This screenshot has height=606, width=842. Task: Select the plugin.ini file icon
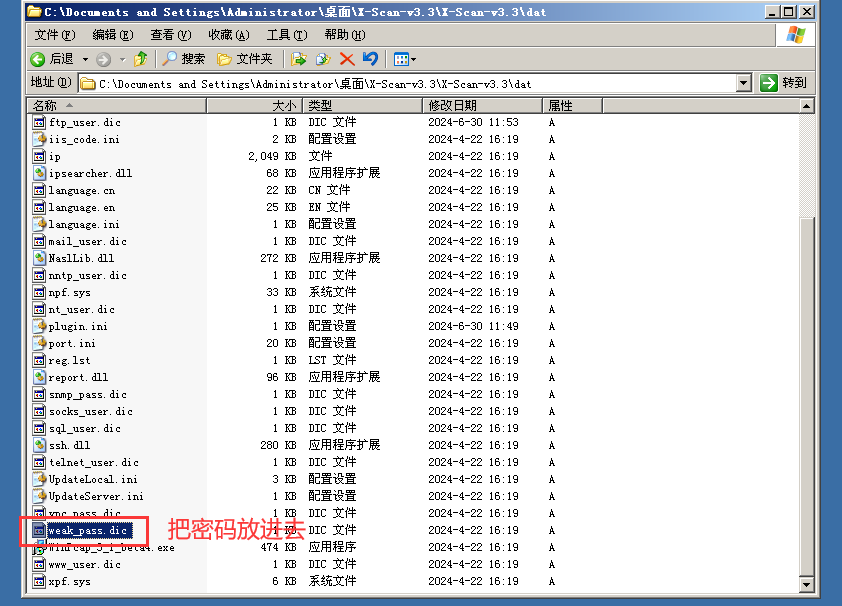[x=39, y=326]
